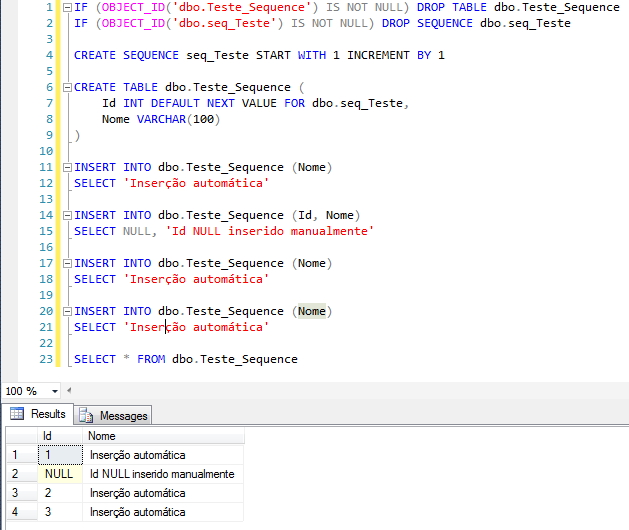Select the row header for result row 1
Image resolution: width=629 pixels, height=530 pixels.
(22, 455)
